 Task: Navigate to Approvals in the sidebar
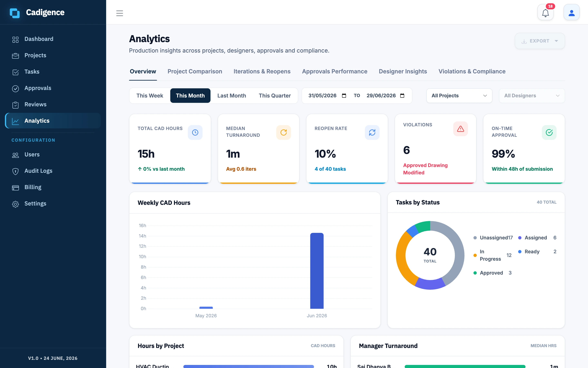click(53, 88)
